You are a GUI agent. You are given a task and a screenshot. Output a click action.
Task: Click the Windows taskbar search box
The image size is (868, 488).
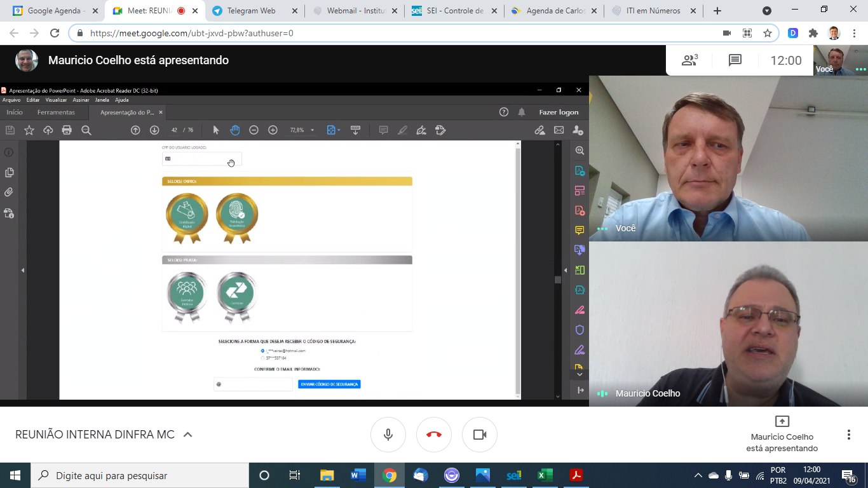click(140, 475)
